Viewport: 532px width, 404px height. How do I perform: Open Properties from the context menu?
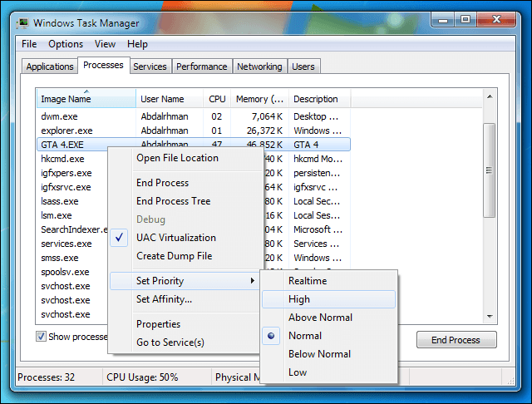pos(185,324)
